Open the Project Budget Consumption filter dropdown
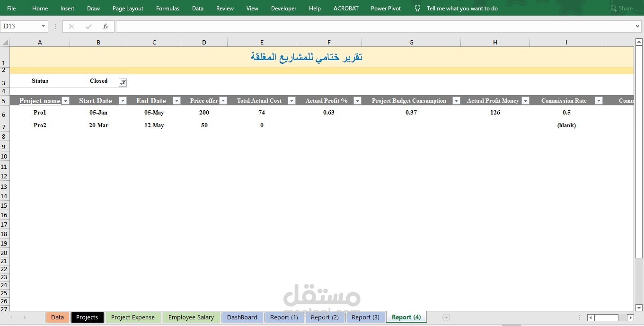The height and width of the screenshot is (326, 644). point(456,100)
